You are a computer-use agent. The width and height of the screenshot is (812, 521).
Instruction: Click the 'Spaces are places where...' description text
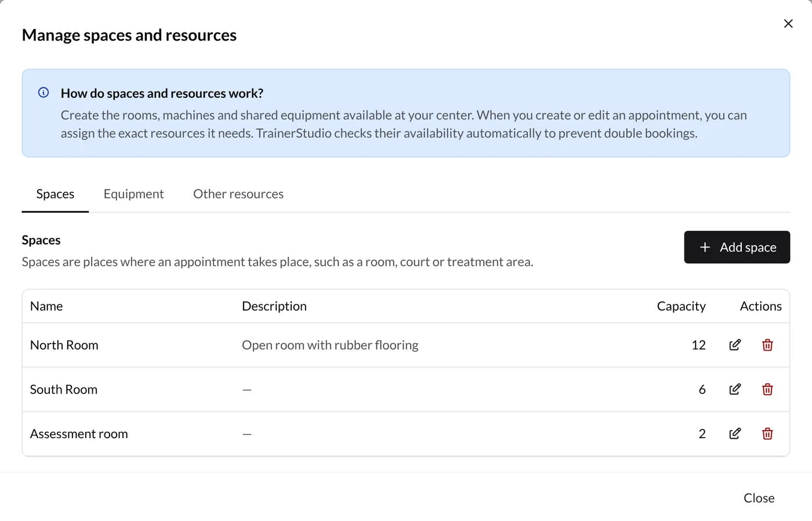coord(278,262)
